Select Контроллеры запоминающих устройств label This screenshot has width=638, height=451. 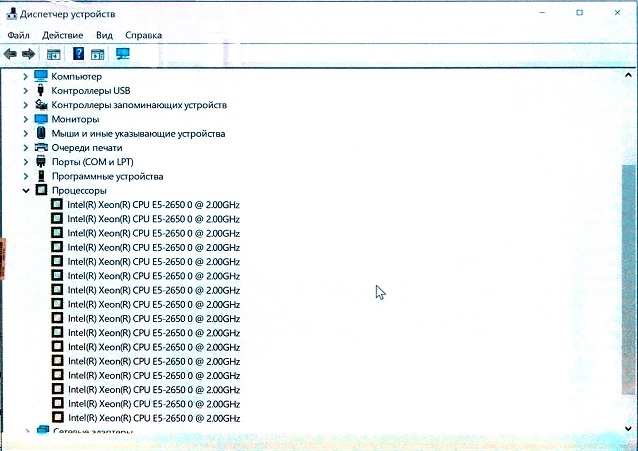pyautogui.click(x=139, y=105)
